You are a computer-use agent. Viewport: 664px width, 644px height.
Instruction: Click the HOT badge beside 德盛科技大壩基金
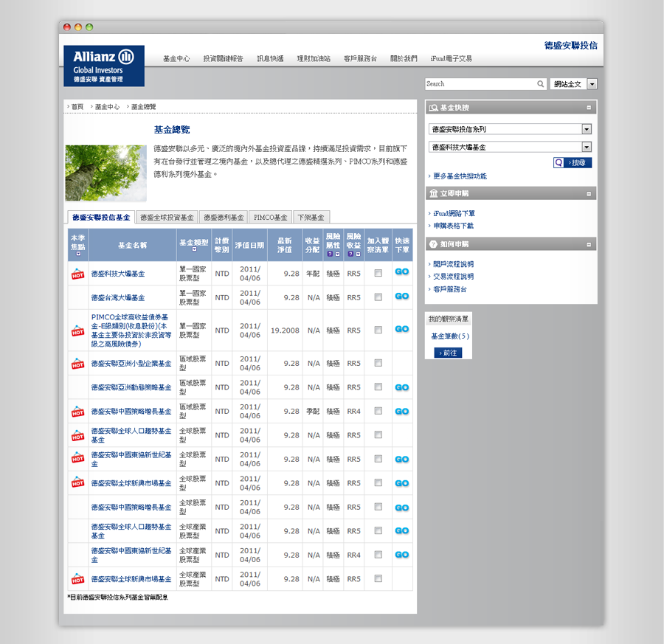[x=77, y=274]
